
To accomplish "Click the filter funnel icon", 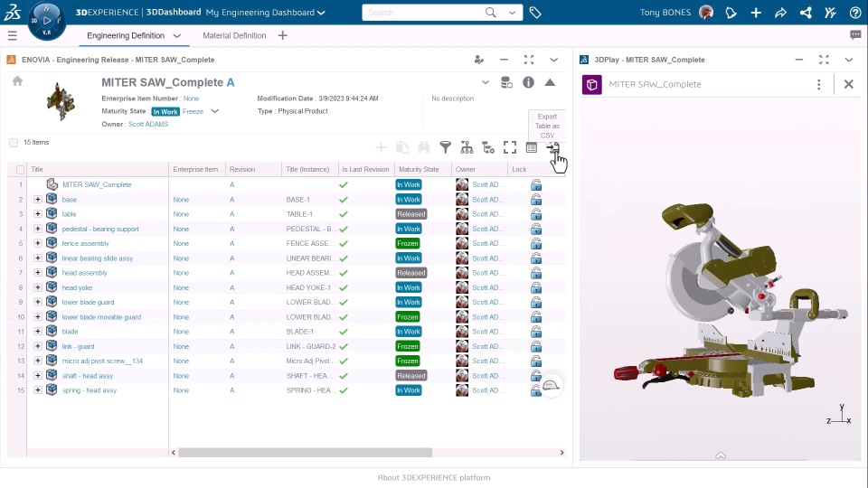I will [x=445, y=147].
